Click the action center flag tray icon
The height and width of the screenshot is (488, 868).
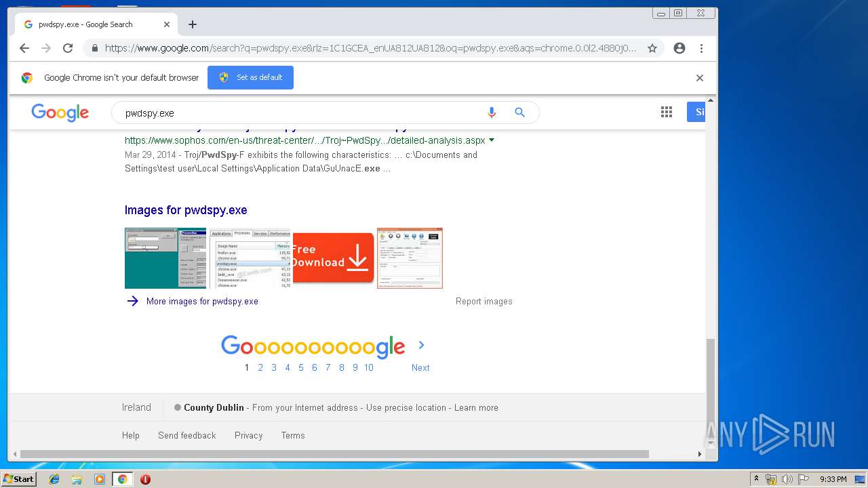(804, 479)
